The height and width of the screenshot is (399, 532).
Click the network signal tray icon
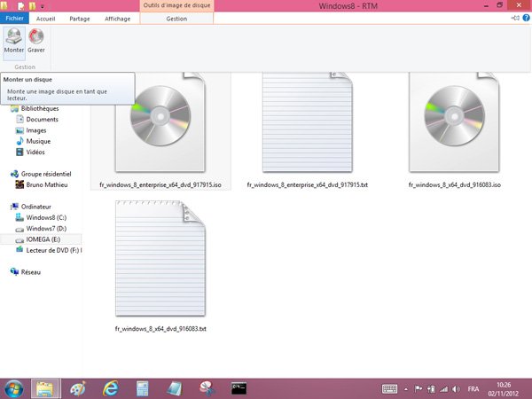tap(444, 389)
